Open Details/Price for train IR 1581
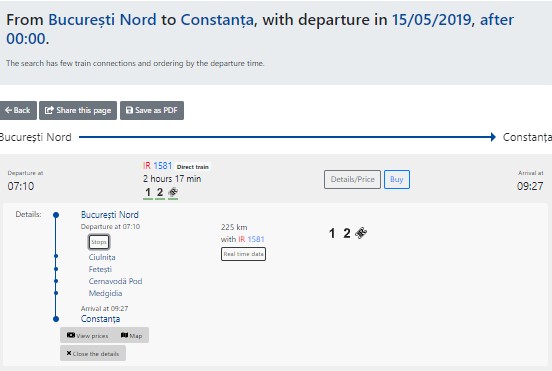This screenshot has width=552, height=371. click(352, 180)
